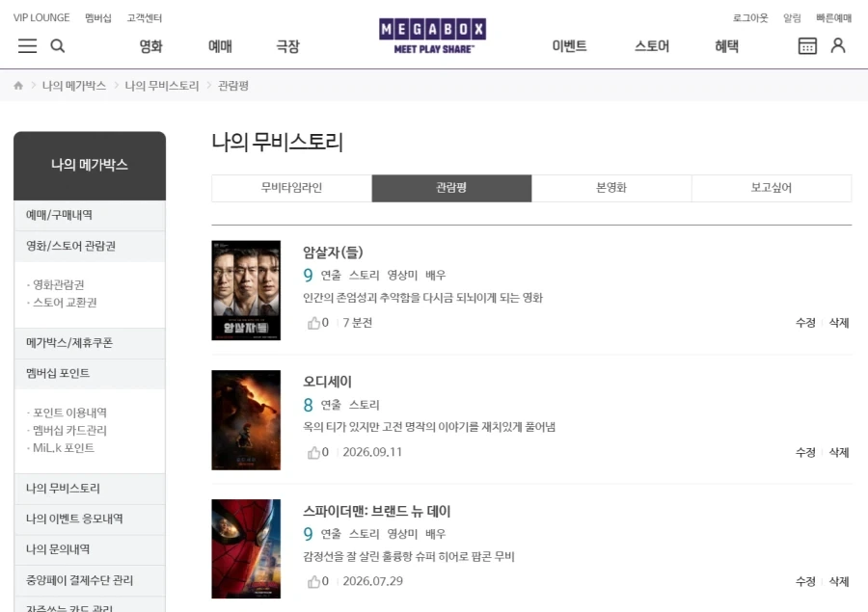868x612 pixels.
Task: Open the 이벤트 main menu
Action: (x=569, y=46)
